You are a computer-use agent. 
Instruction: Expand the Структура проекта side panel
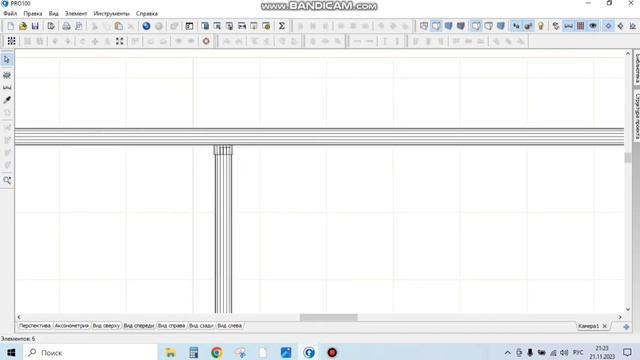pos(636,116)
